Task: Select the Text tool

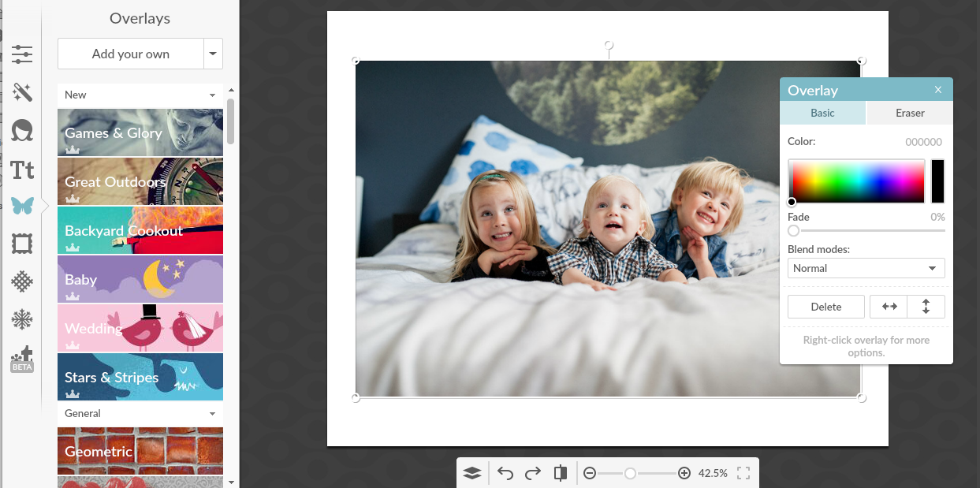Action: (22, 169)
